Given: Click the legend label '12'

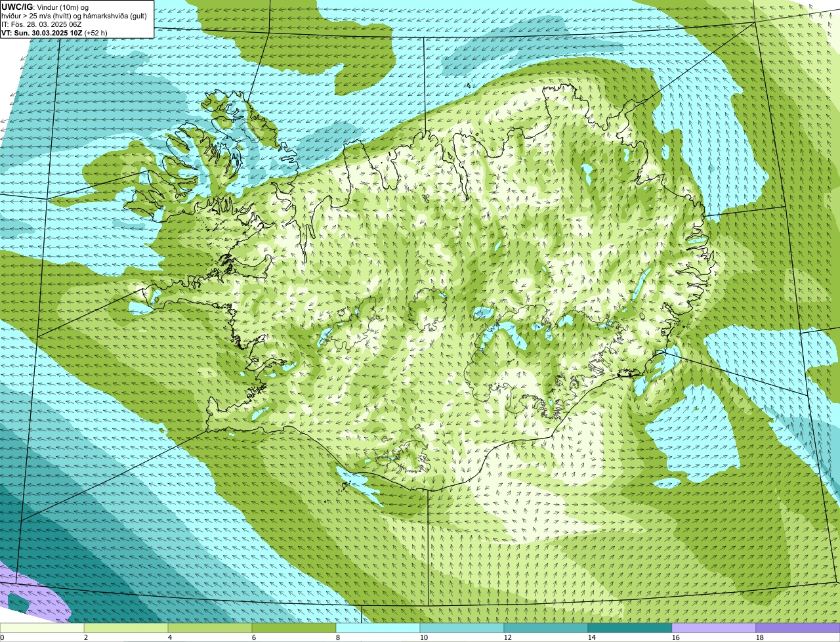Looking at the screenshot, I should [x=508, y=637].
